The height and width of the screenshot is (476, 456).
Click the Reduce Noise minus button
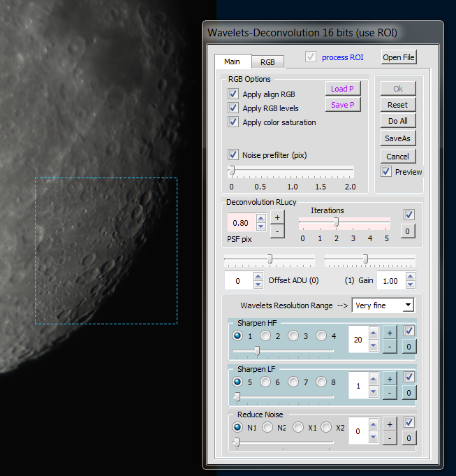(390, 438)
